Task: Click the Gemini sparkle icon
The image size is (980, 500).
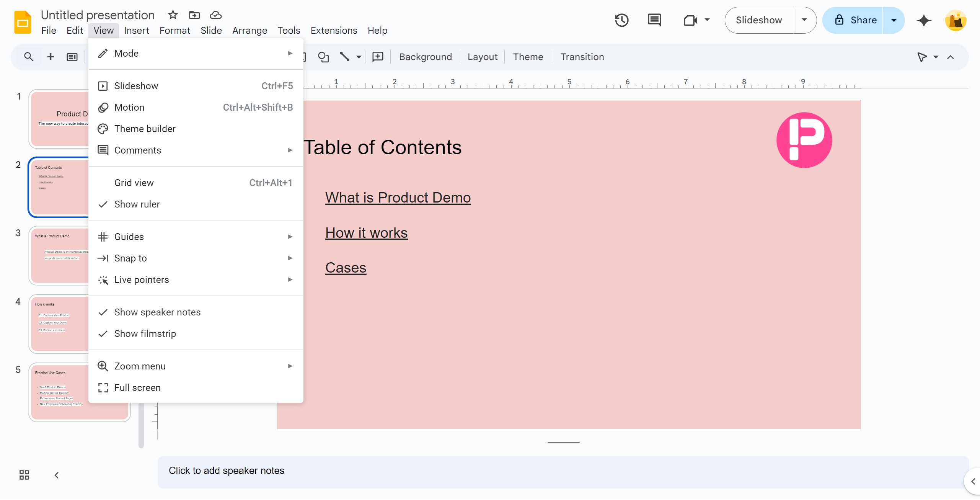Action: pos(924,20)
